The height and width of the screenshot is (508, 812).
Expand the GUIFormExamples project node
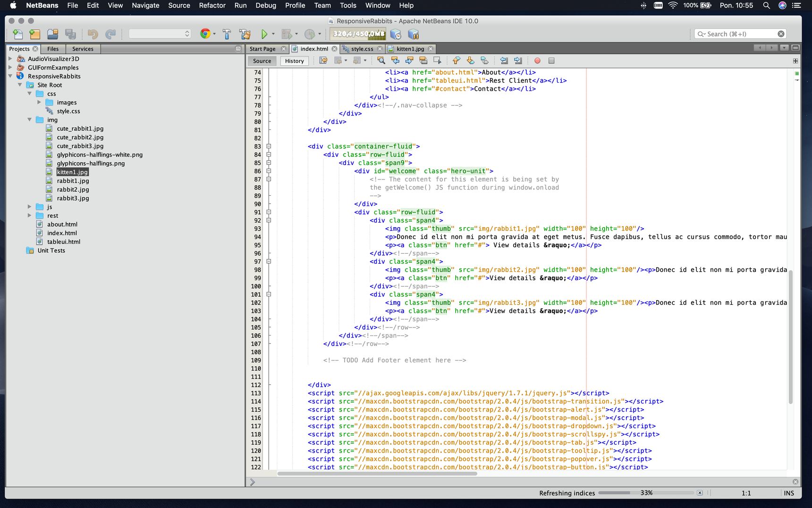click(10, 68)
